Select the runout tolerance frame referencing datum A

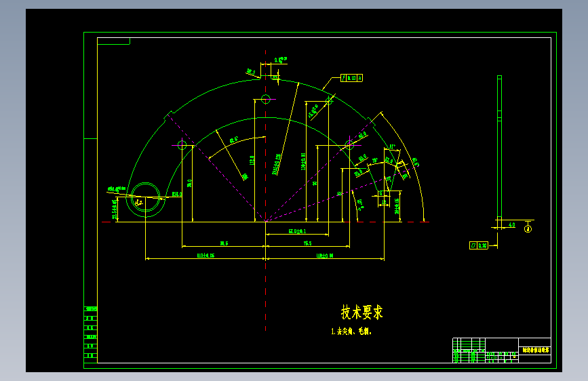(x=351, y=78)
